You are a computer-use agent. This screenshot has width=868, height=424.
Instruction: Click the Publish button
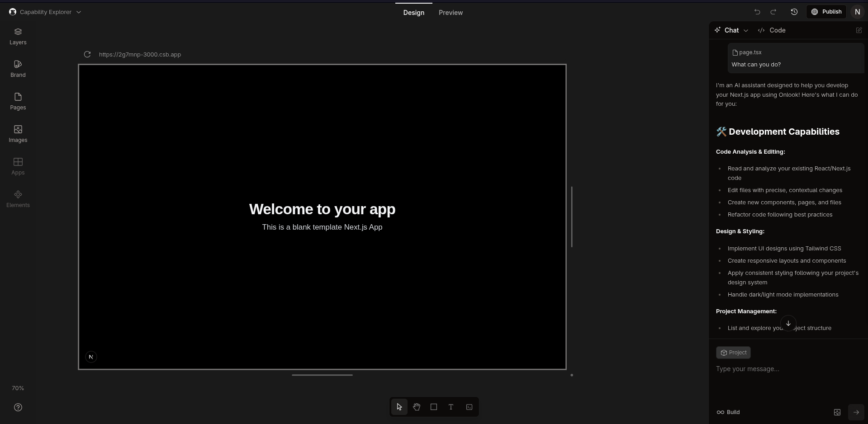826,12
